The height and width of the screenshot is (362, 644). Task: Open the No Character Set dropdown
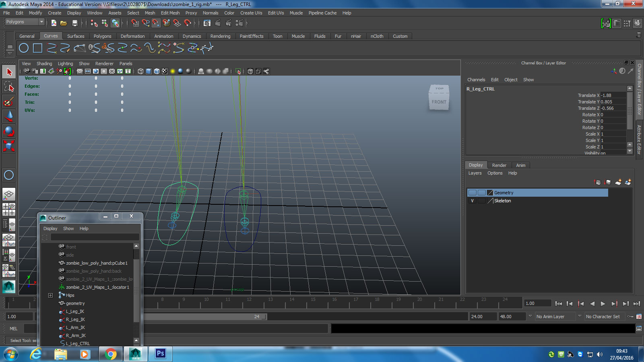(x=580, y=316)
